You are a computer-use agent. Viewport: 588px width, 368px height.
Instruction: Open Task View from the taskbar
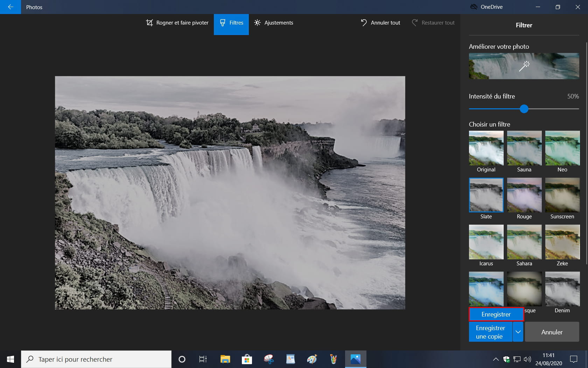[x=203, y=359]
